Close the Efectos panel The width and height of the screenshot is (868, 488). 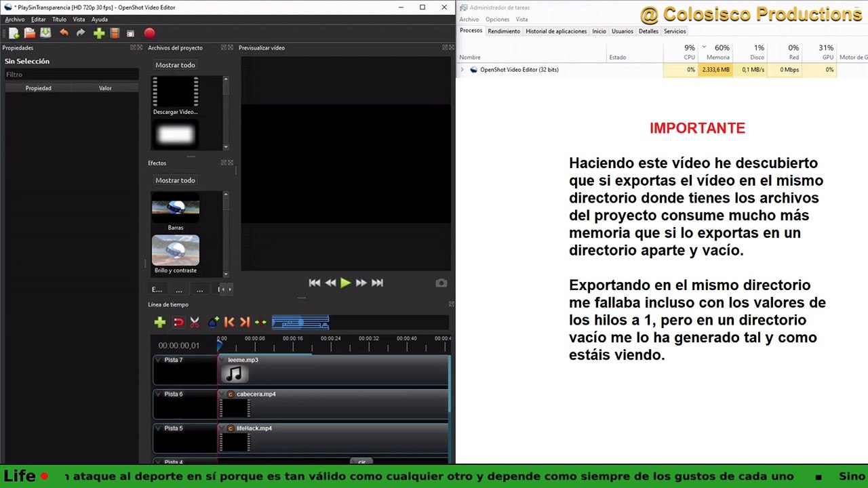(x=231, y=163)
